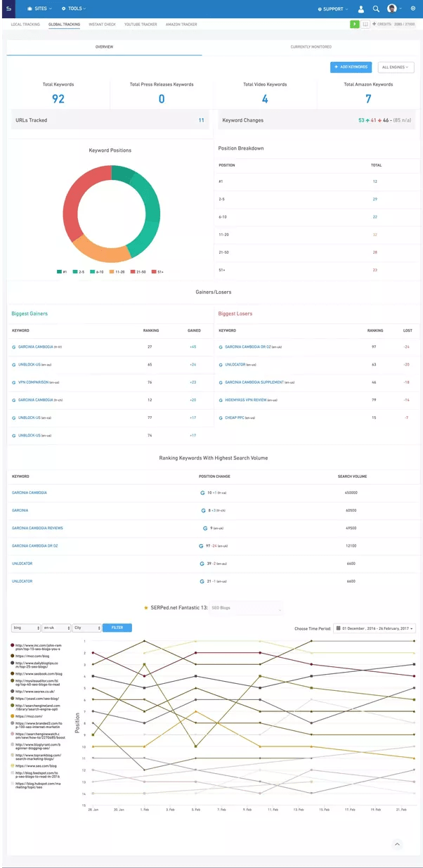Open the profile avatar dropdown
Viewport: 423px width, 868px height.
point(393,9)
